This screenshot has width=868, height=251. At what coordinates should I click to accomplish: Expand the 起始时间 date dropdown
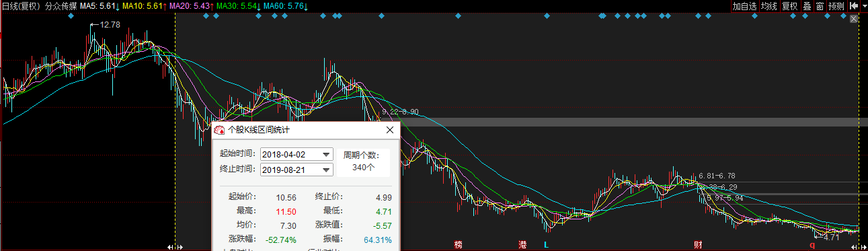327,154
